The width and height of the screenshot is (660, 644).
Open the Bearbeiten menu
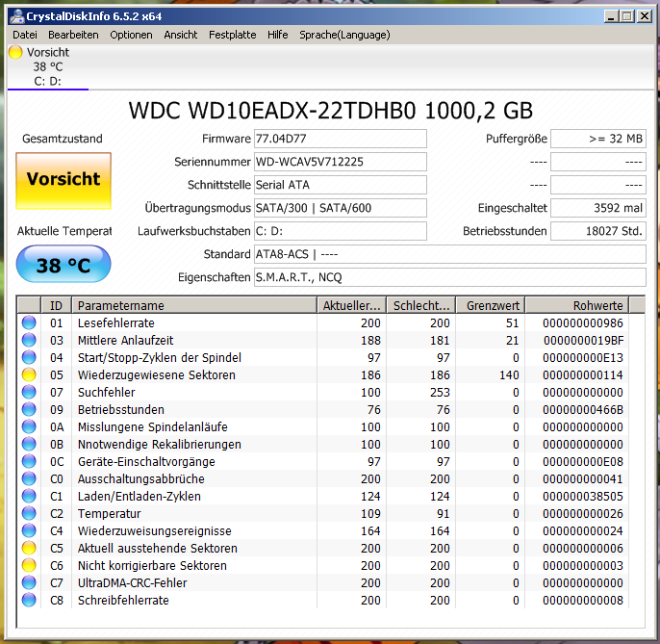tap(73, 35)
